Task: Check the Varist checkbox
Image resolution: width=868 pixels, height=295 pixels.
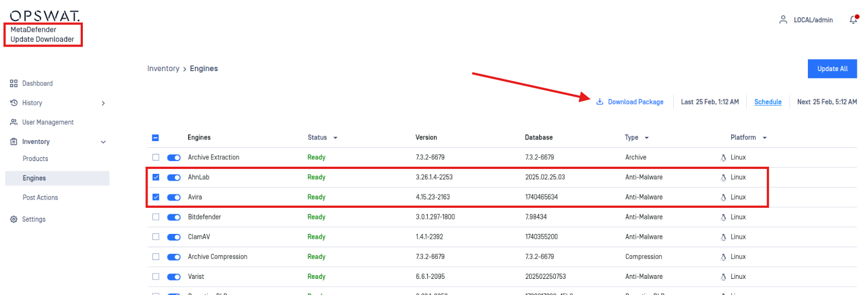Action: pos(156,276)
